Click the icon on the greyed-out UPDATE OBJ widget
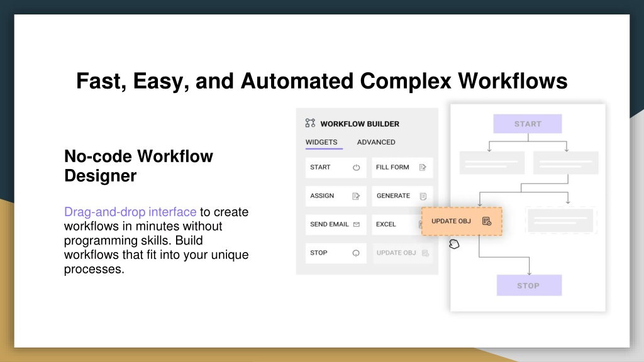 coord(426,253)
